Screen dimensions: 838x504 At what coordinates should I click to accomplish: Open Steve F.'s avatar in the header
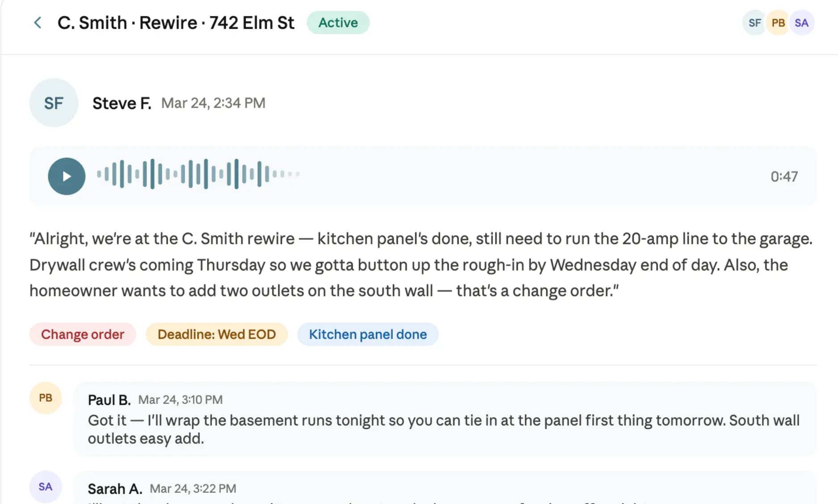(x=754, y=22)
